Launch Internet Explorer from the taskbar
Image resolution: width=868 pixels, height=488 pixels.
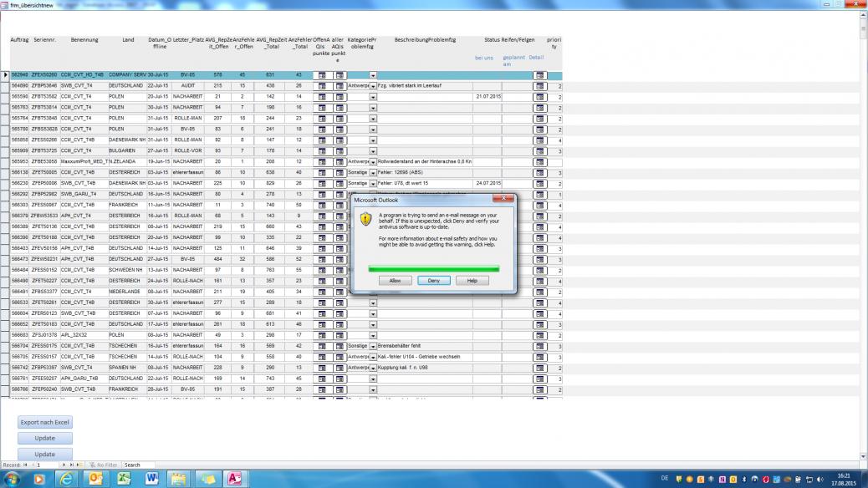click(66, 479)
